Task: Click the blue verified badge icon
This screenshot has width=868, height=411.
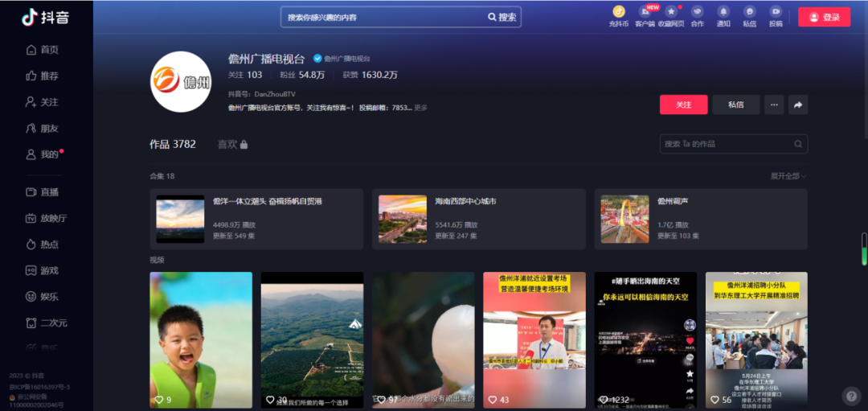Action: [x=317, y=59]
